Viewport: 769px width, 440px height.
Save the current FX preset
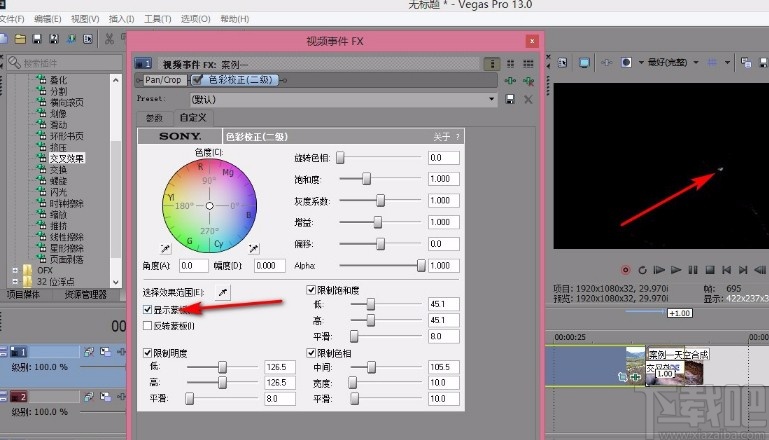[x=510, y=100]
